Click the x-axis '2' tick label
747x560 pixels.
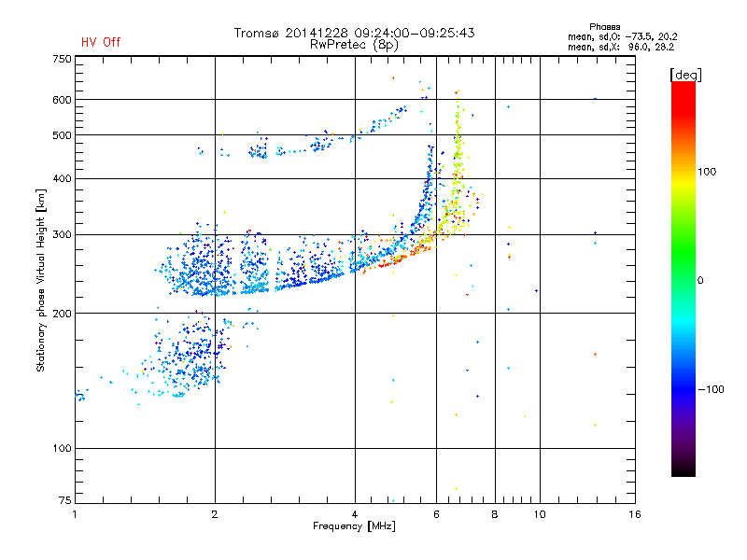(215, 514)
